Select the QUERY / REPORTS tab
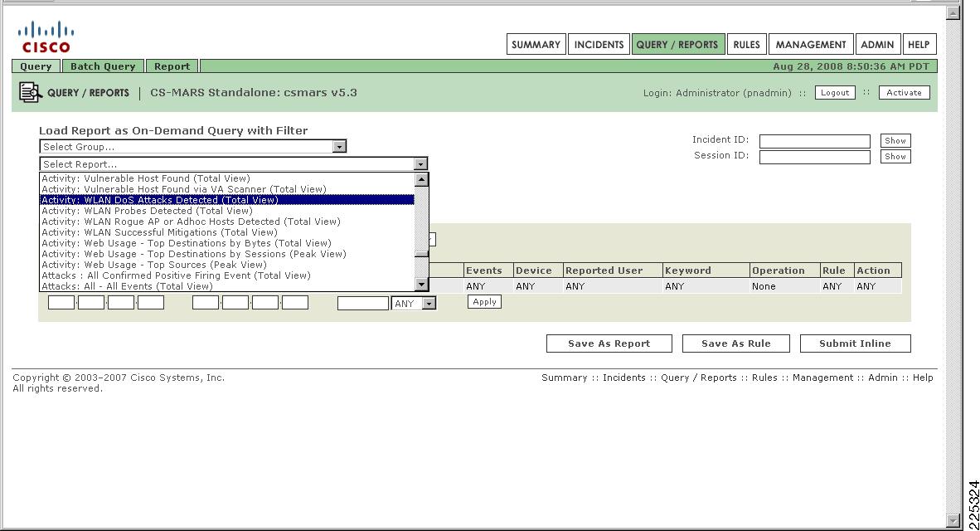 677,45
